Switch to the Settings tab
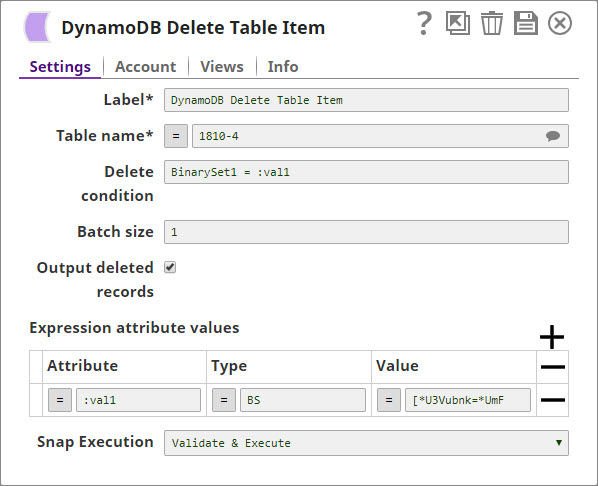Image resolution: width=598 pixels, height=486 pixels. 60,67
